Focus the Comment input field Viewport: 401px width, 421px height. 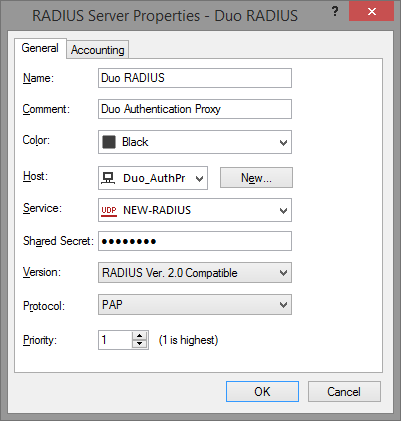(x=195, y=109)
